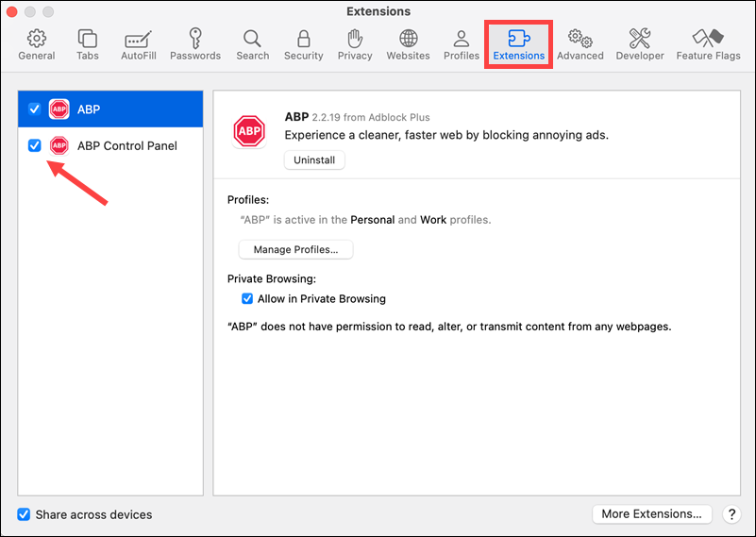Click the ABP icon in the sidebar list
Viewport: 756px width, 537px height.
[x=59, y=109]
